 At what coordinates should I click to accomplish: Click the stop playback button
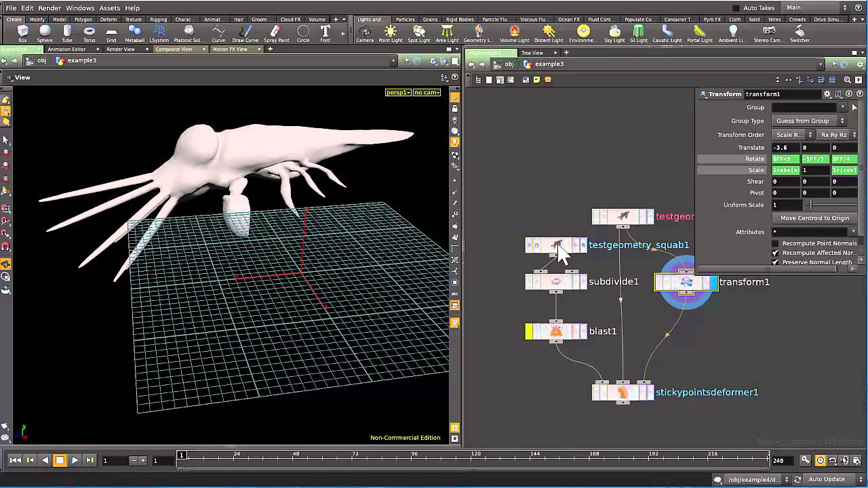[60, 460]
